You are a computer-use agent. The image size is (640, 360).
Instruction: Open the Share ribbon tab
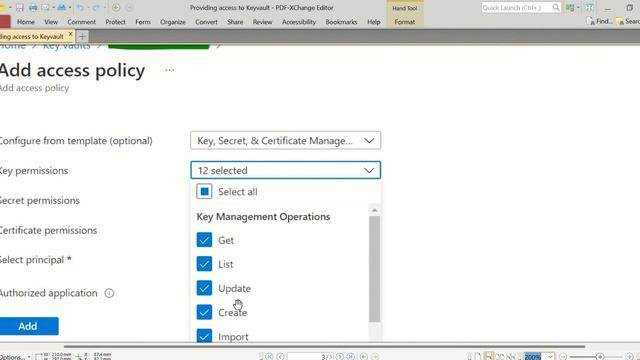235,22
